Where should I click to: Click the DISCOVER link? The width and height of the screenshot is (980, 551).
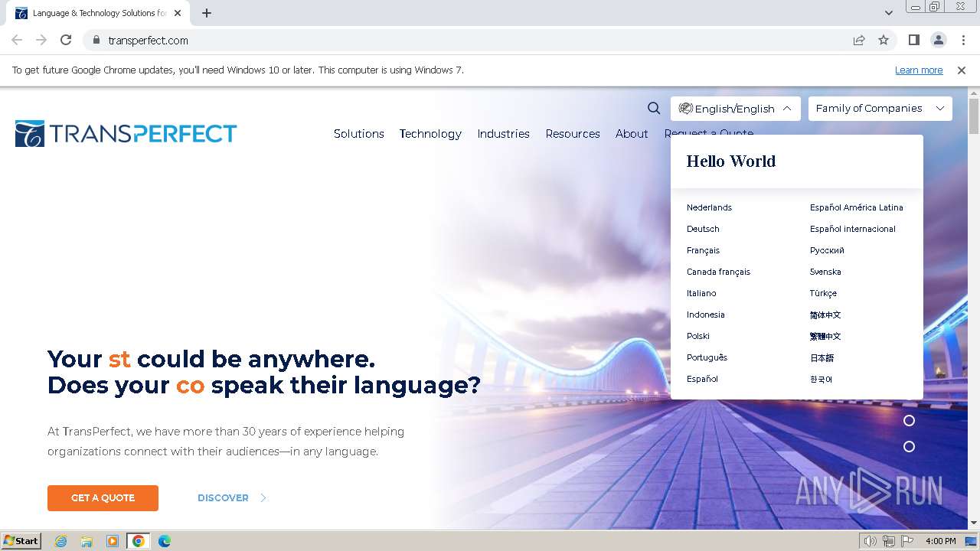223,498
